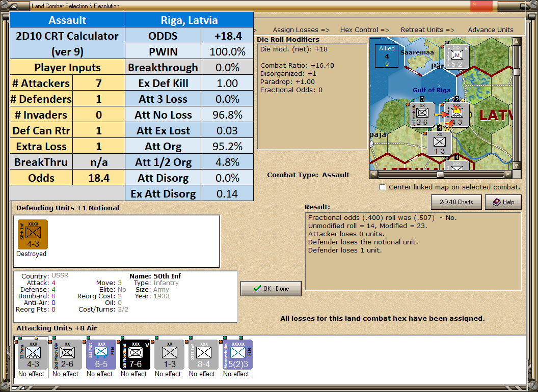Select the II Para 4-3 attacking unit
Image resolution: width=538 pixels, height=392 pixels.
tap(33, 355)
